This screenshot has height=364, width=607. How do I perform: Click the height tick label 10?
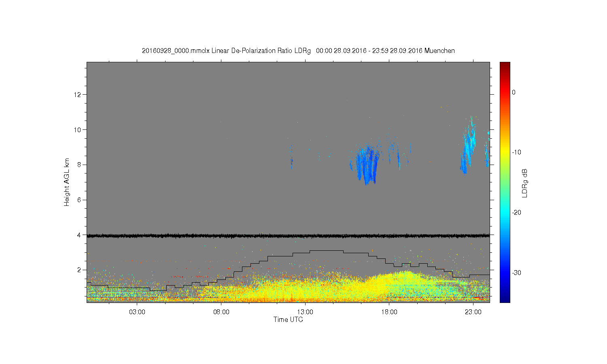point(78,130)
